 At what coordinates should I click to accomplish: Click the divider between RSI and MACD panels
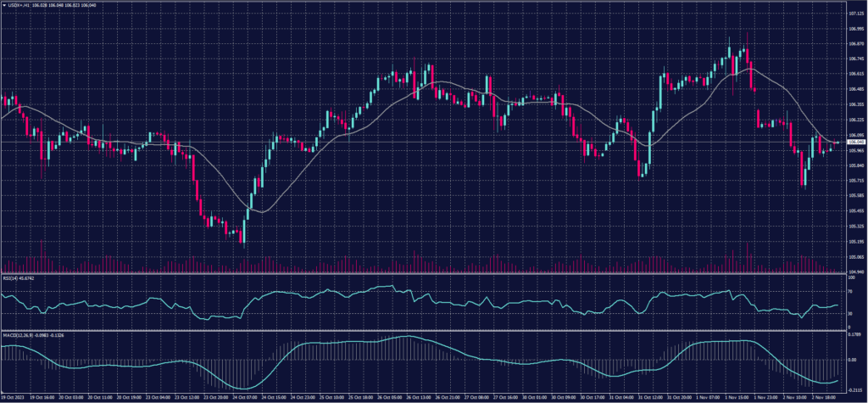pos(424,331)
